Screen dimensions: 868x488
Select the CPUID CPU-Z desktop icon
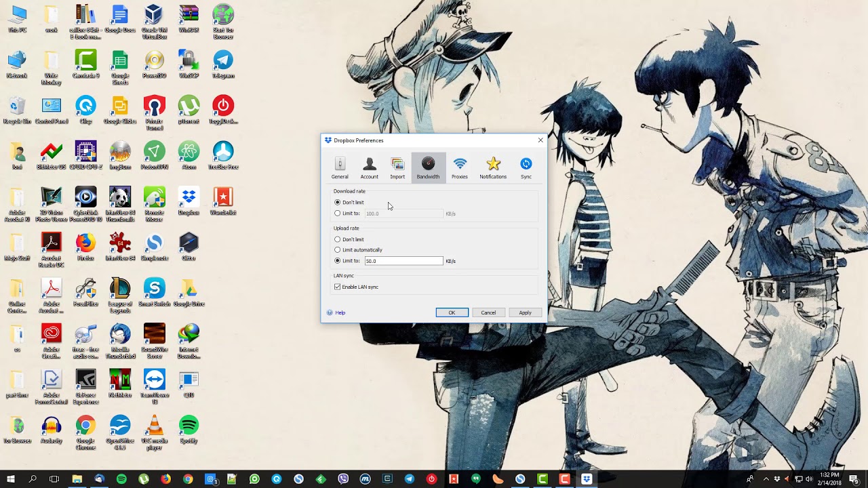pyautogui.click(x=85, y=156)
